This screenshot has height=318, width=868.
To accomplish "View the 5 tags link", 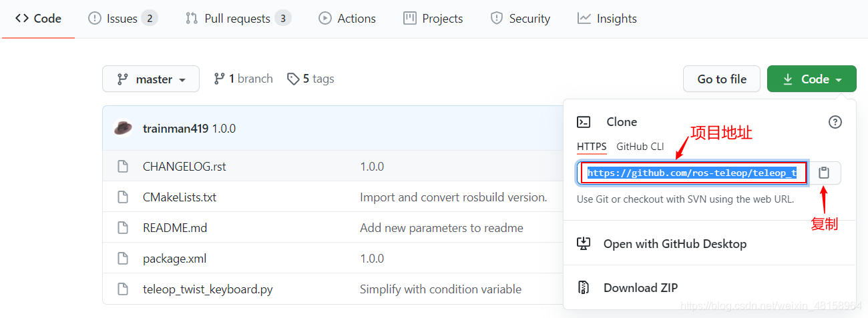I will click(310, 79).
